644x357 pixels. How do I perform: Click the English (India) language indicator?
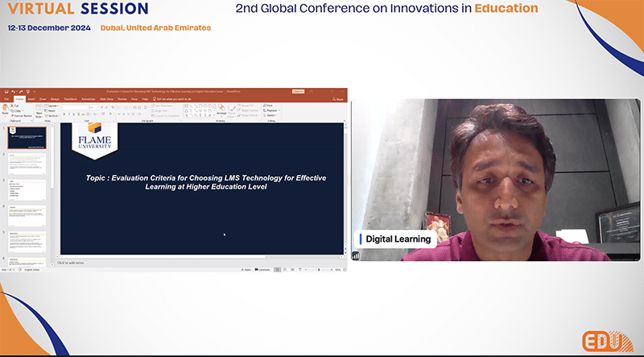tap(32, 270)
